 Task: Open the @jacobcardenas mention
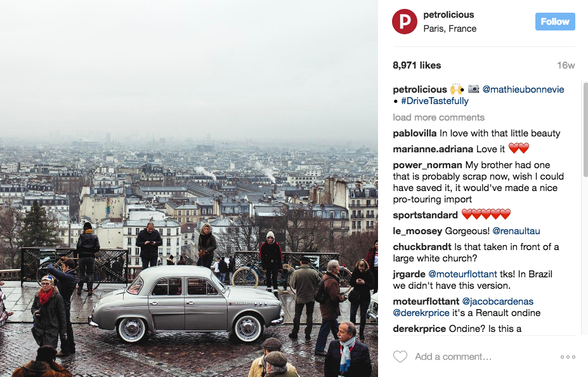(498, 301)
